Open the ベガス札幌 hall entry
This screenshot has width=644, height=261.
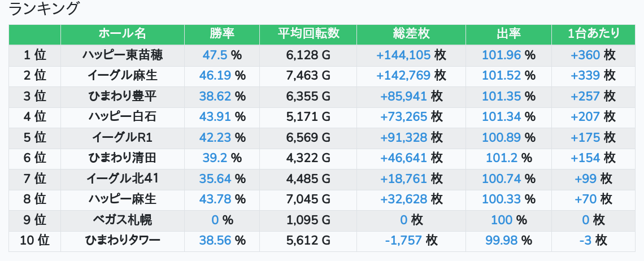(122, 220)
